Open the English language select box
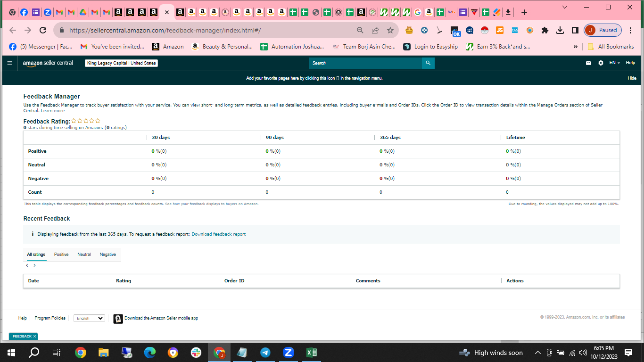The height and width of the screenshot is (362, 644). tap(89, 318)
